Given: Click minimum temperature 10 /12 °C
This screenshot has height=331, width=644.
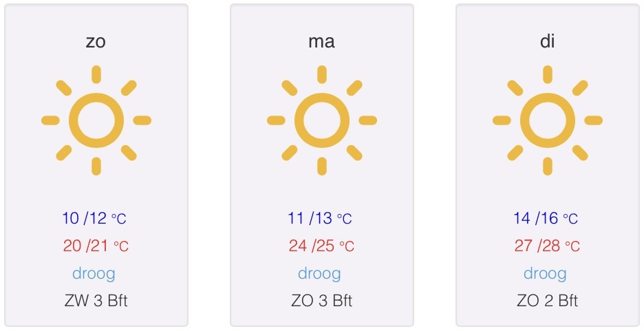Looking at the screenshot, I should [x=94, y=218].
